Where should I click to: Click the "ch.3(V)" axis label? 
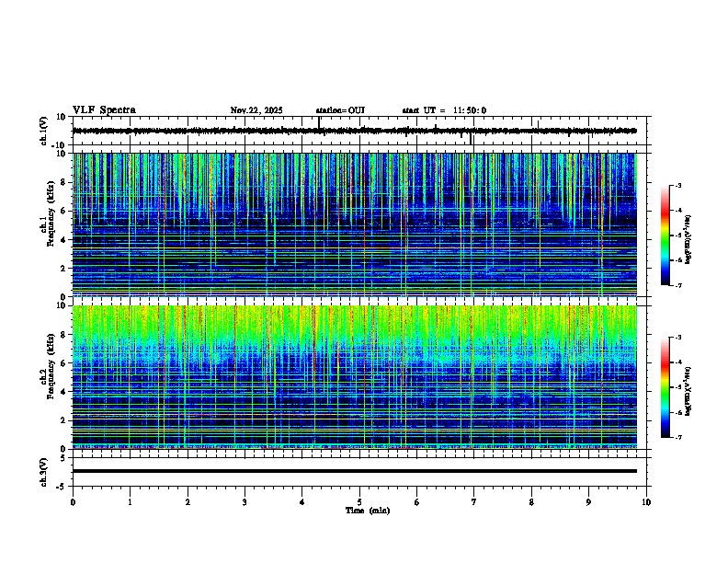44,472
